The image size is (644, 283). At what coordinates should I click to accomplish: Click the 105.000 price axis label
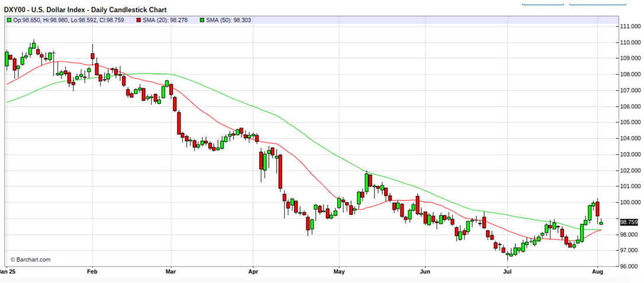pos(629,122)
